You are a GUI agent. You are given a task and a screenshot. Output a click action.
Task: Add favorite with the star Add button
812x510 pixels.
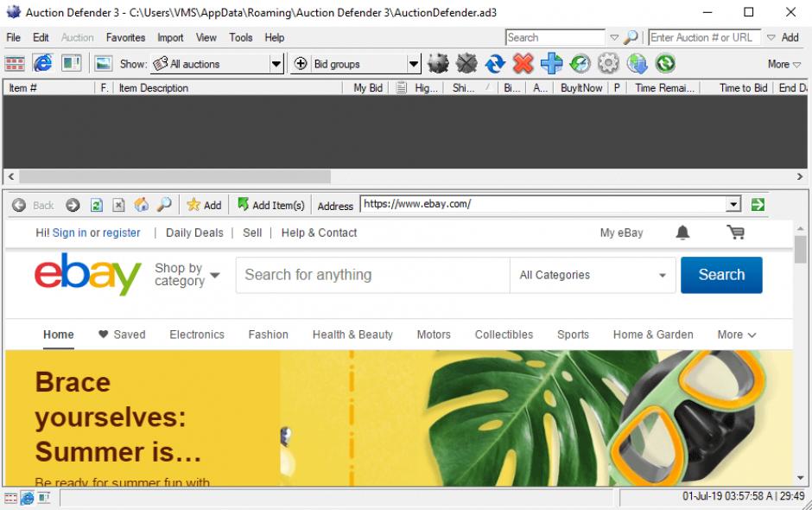pyautogui.click(x=204, y=205)
